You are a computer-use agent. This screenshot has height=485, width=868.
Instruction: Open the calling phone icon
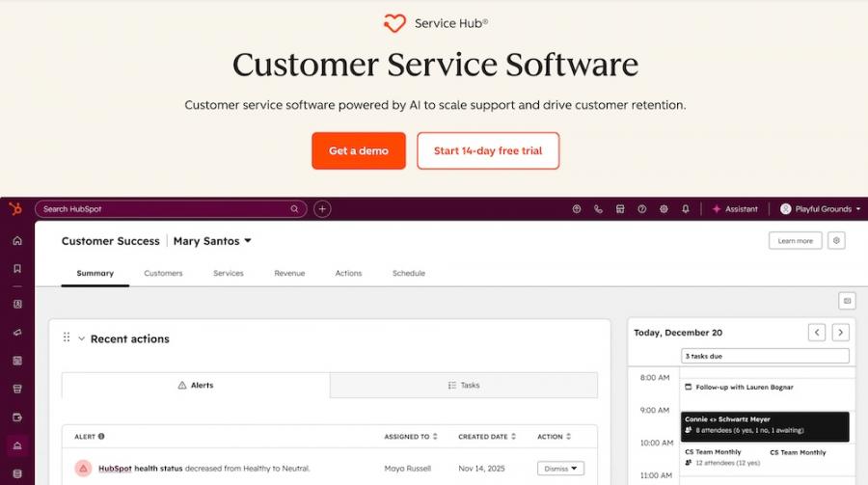tap(598, 208)
